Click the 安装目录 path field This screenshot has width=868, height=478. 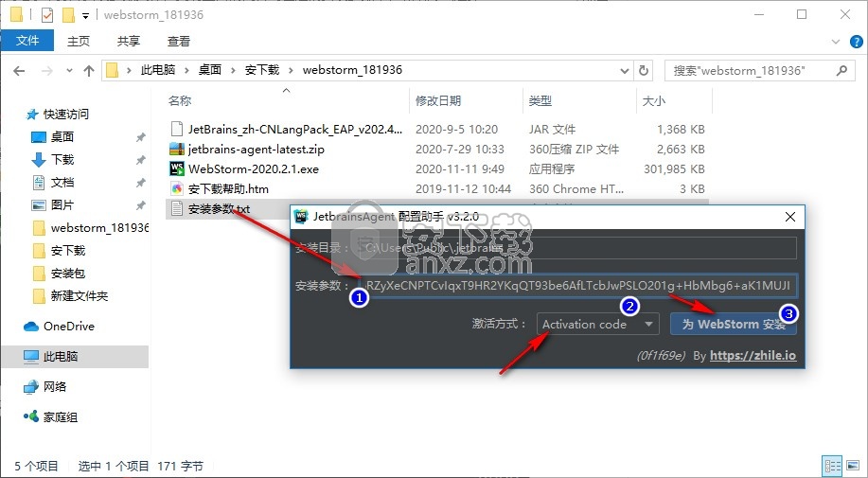[x=576, y=248]
